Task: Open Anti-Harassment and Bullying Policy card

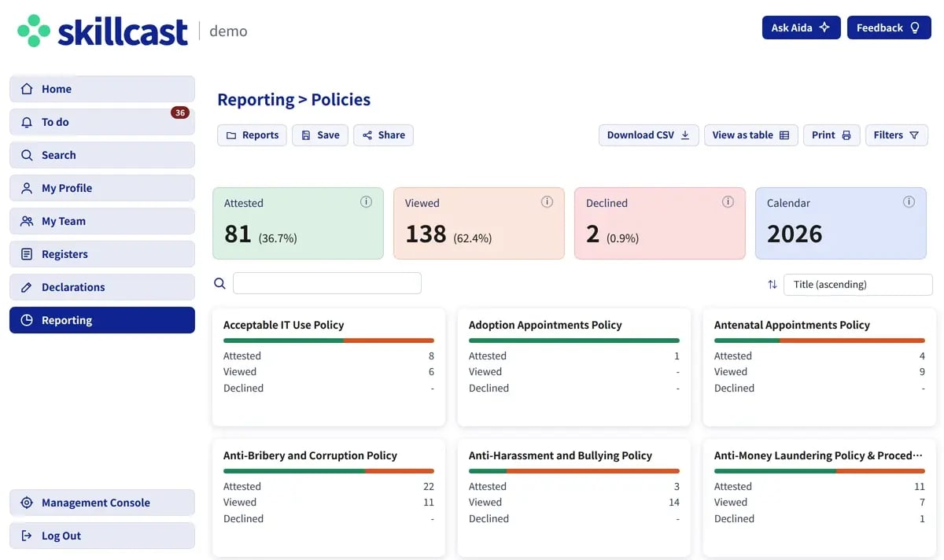Action: pos(574,498)
